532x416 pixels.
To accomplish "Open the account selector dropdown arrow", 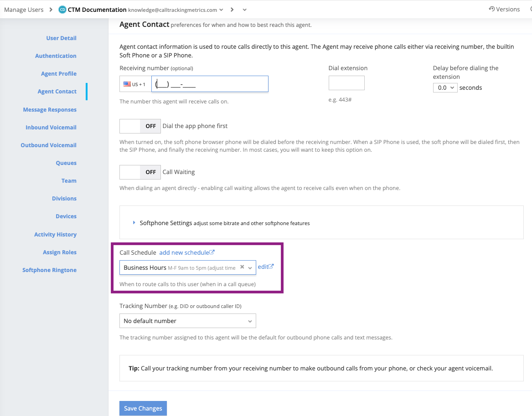I will click(222, 10).
